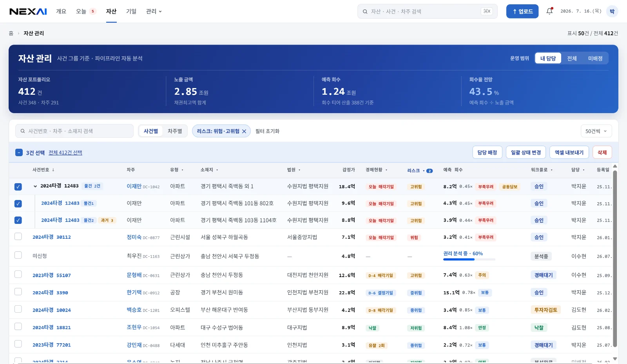
Task: Open borrower 문형배 link
Action: 134,275
